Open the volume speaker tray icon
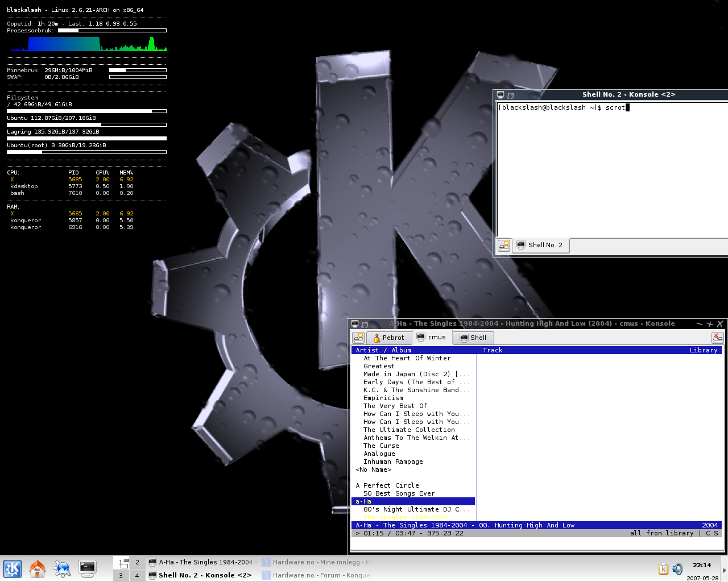 (677, 569)
